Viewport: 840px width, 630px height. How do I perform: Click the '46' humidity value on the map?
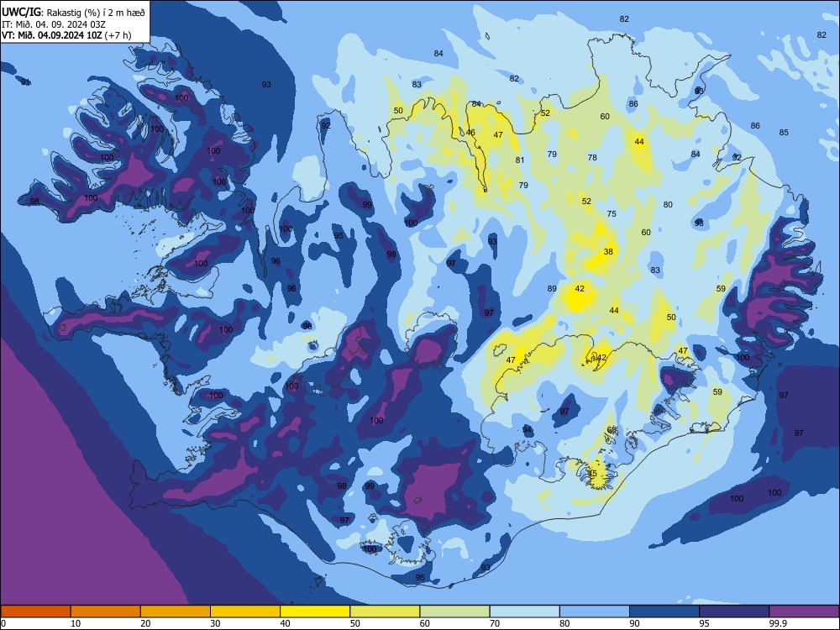click(470, 133)
